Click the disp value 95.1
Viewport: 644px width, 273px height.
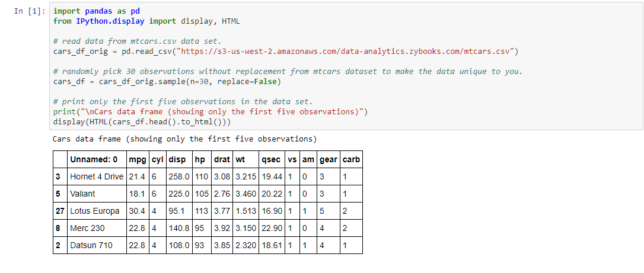coord(179,211)
